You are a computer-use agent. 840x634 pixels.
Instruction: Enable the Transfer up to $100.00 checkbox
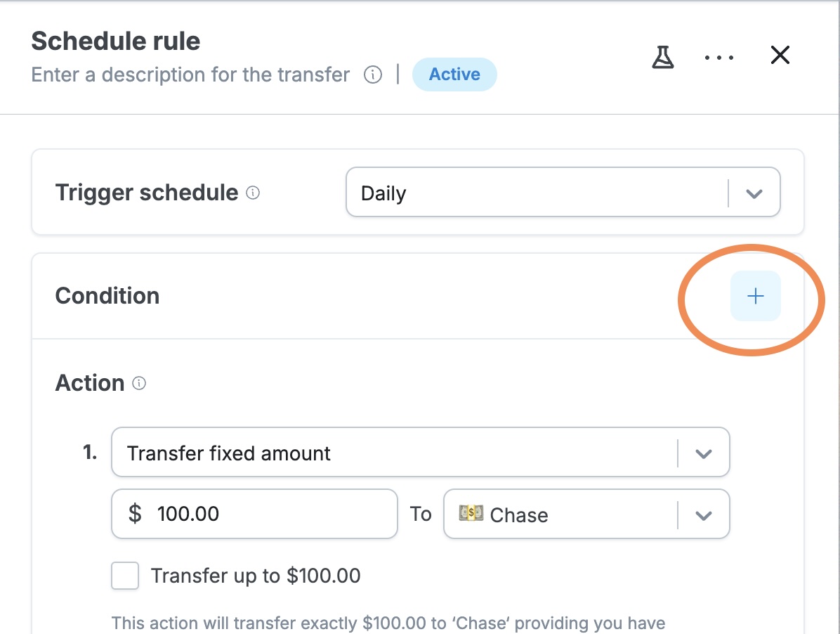tap(125, 576)
